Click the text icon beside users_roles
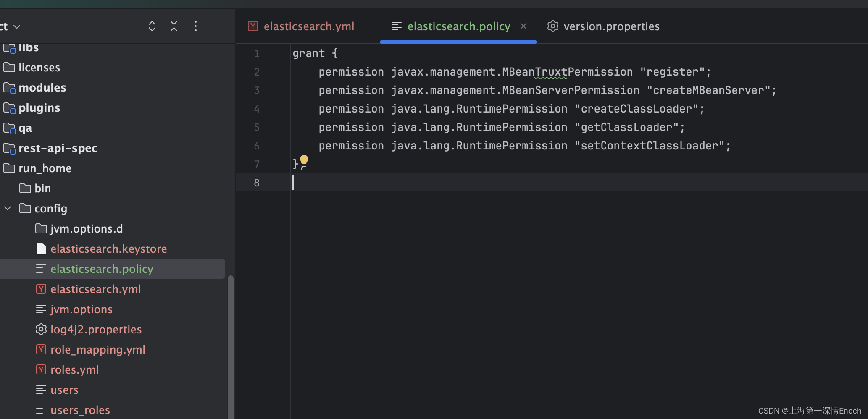Screen dimensions: 868x419 coord(41,410)
